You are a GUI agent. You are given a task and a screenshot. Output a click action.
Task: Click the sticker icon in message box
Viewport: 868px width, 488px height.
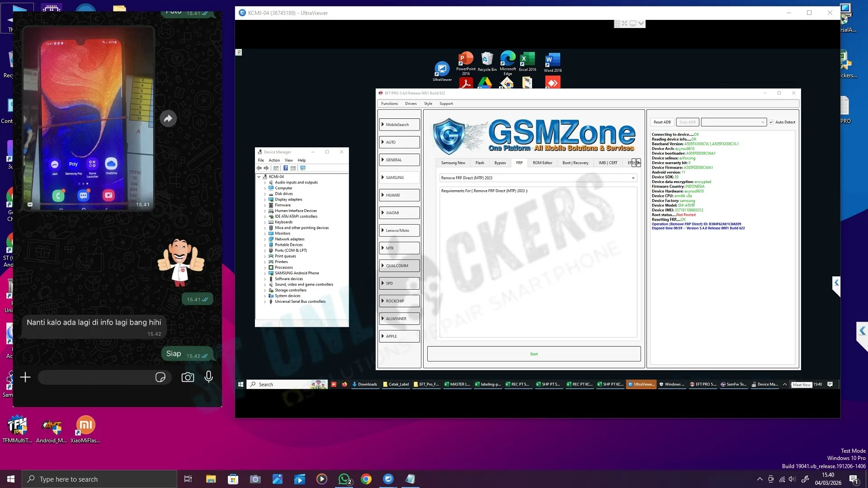[160, 377]
